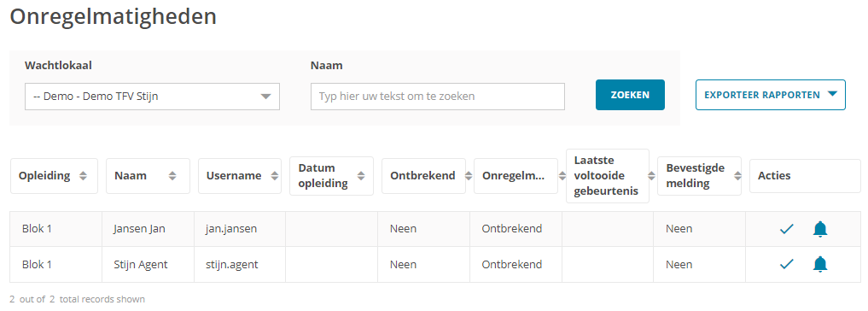
Task: Focus the Naam search text field
Action: point(437,97)
